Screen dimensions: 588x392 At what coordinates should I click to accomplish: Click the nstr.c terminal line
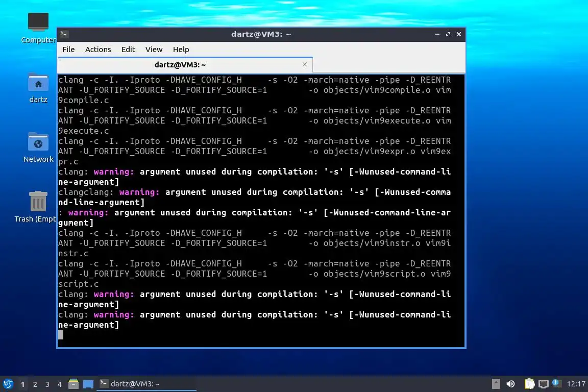point(73,254)
